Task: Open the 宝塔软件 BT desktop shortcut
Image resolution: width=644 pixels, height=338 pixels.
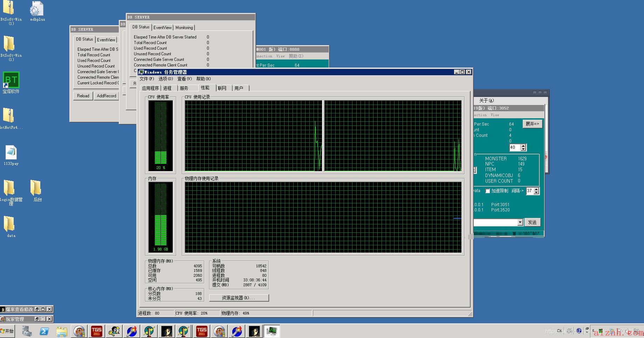Action: (11, 83)
